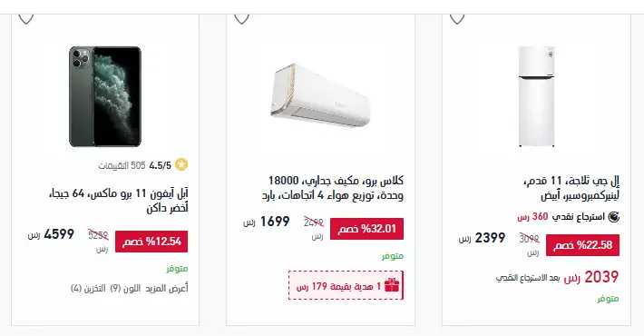Expand أعرض المزيد options for iPhone
Image resolution: width=644 pixels, height=336 pixels.
[166, 288]
